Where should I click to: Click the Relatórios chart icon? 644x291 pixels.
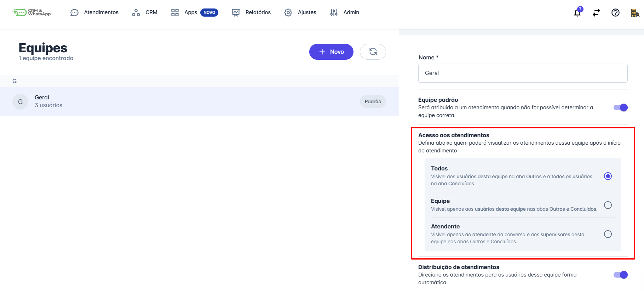coord(236,13)
